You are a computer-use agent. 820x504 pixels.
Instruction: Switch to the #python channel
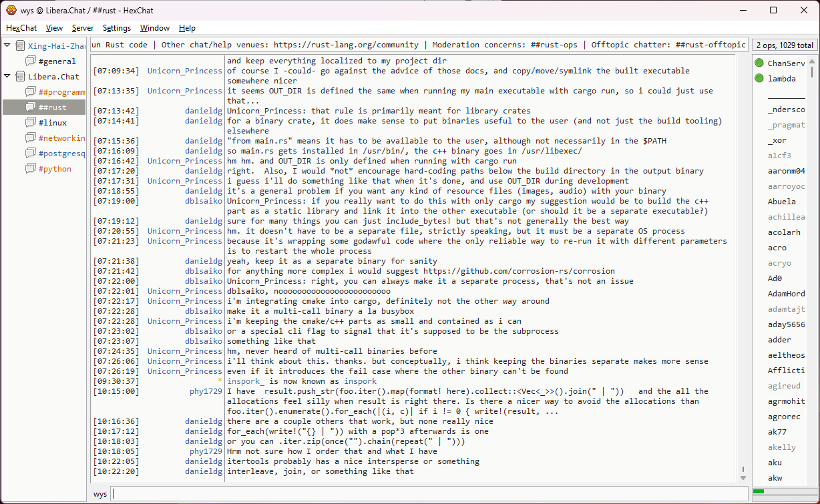point(55,169)
